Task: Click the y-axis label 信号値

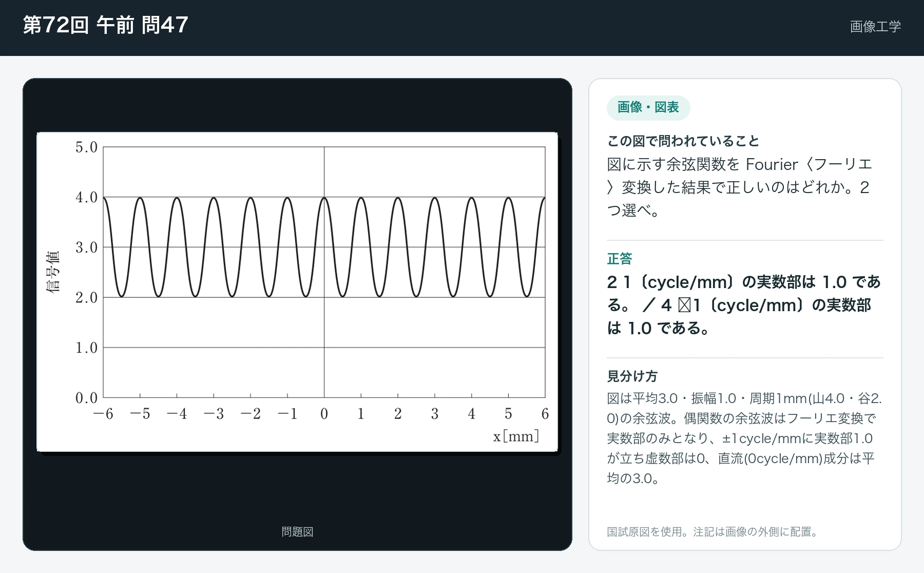Action: coord(53,272)
